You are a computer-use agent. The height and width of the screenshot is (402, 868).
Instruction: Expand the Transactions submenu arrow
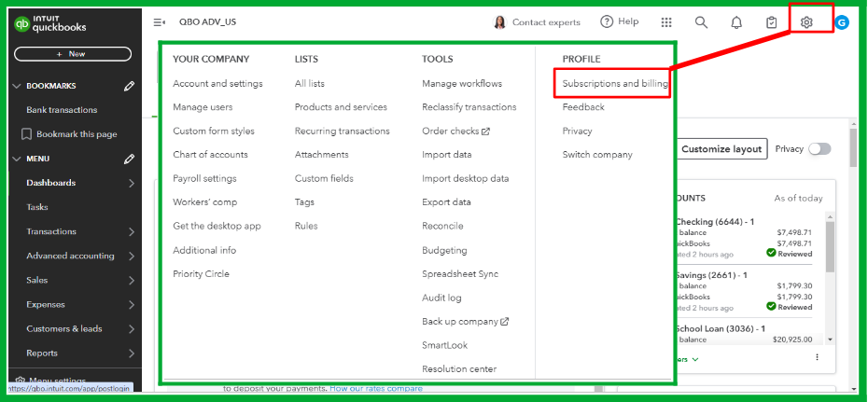pyautogui.click(x=131, y=231)
